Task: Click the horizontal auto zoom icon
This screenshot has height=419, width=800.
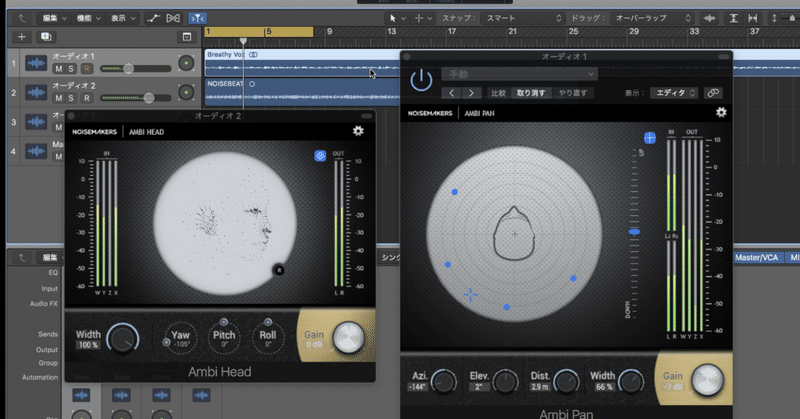Action: (753, 18)
